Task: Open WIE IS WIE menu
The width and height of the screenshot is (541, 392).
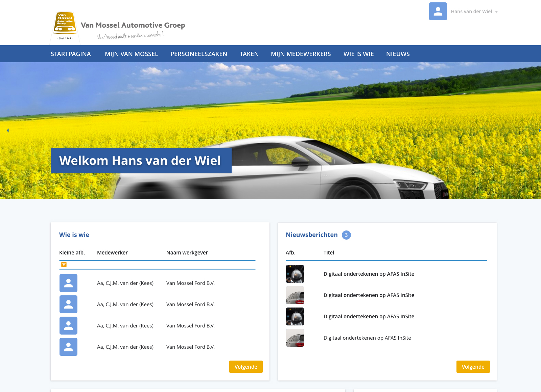Action: (359, 54)
